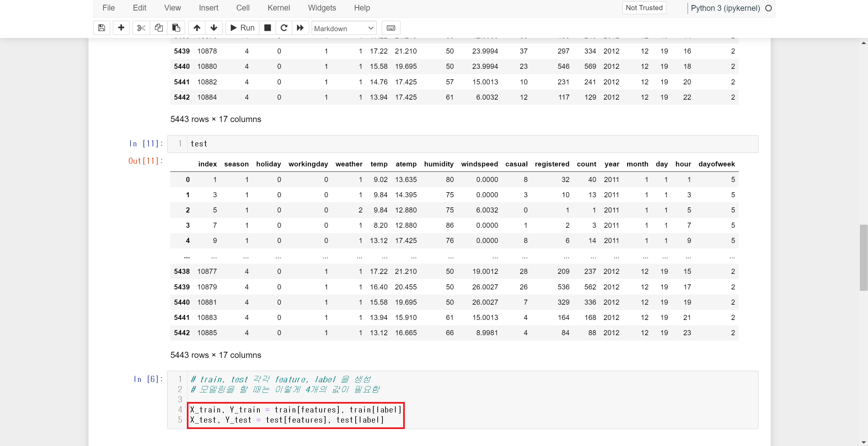Copy selected cells icon
The height and width of the screenshot is (446, 868).
point(159,28)
